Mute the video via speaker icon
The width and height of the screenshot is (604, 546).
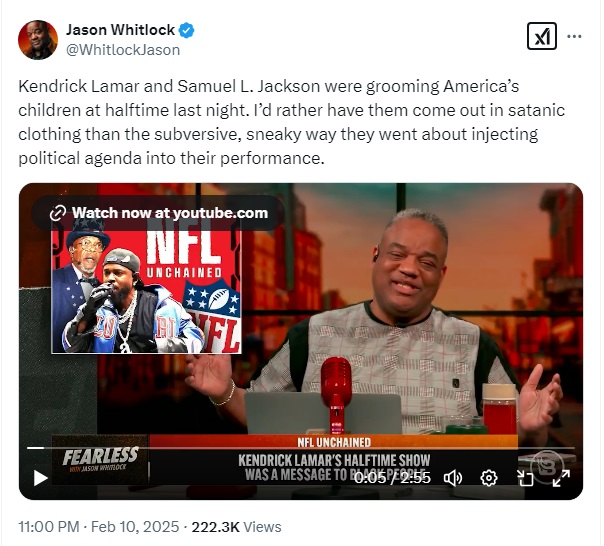(x=453, y=478)
